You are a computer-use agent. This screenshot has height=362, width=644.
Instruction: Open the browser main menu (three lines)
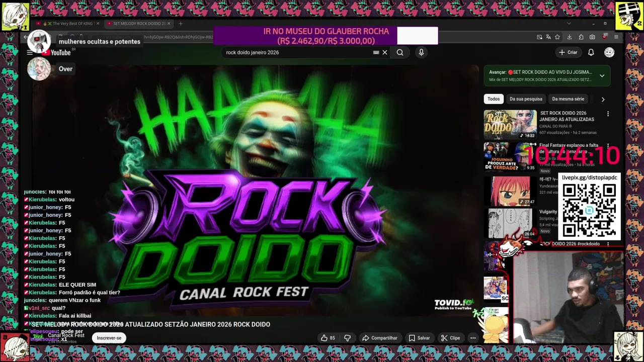click(616, 37)
